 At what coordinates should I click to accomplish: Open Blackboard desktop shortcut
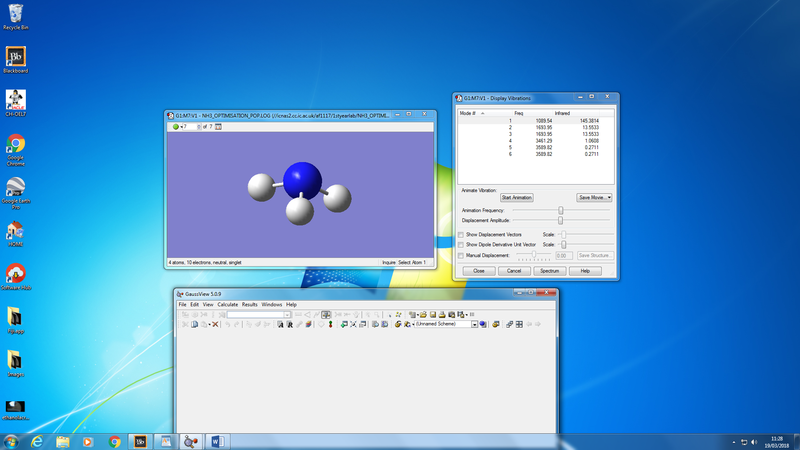click(x=16, y=58)
